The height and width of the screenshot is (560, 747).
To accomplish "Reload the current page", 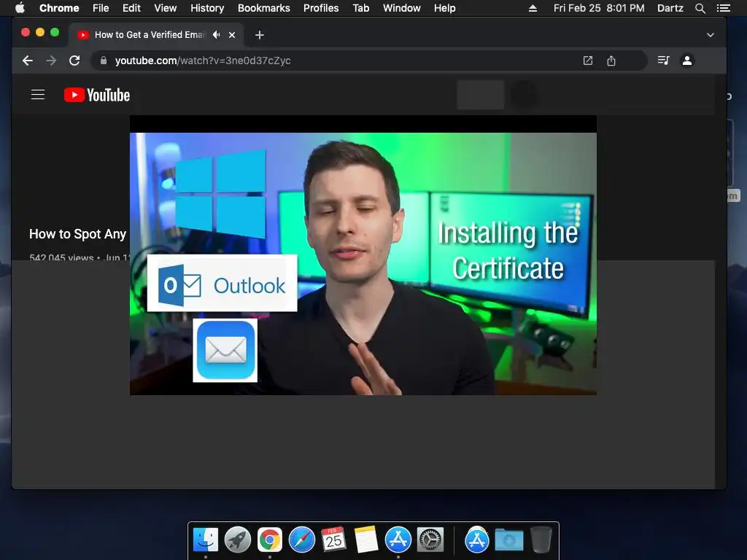I will tap(74, 61).
